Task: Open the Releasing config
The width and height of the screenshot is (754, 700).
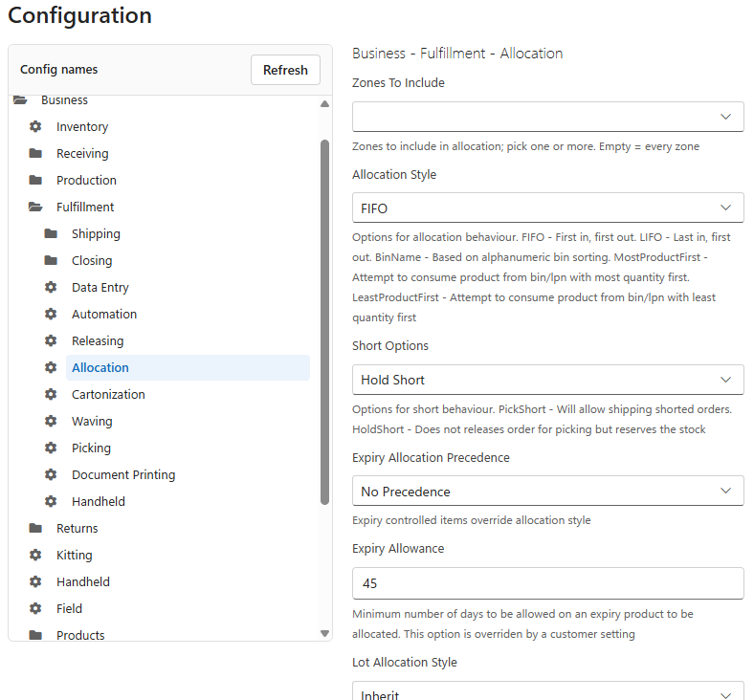Action: coord(98,340)
